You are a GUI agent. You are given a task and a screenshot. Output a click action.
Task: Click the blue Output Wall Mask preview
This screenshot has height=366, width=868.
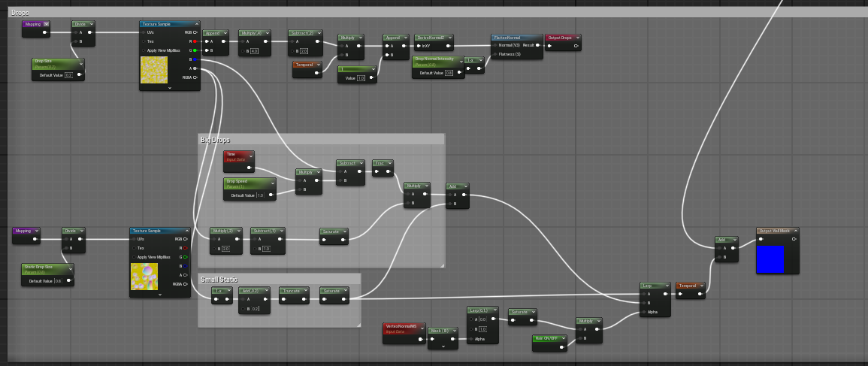[771, 259]
